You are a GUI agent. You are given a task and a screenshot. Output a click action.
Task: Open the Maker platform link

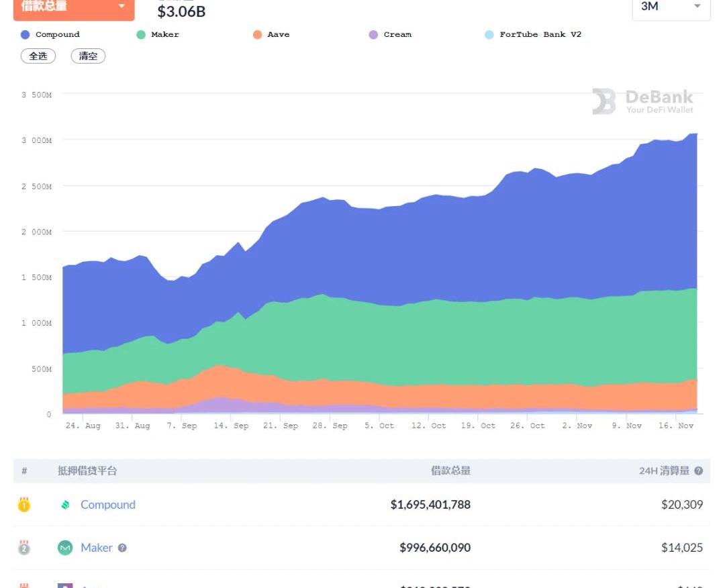tap(97, 548)
